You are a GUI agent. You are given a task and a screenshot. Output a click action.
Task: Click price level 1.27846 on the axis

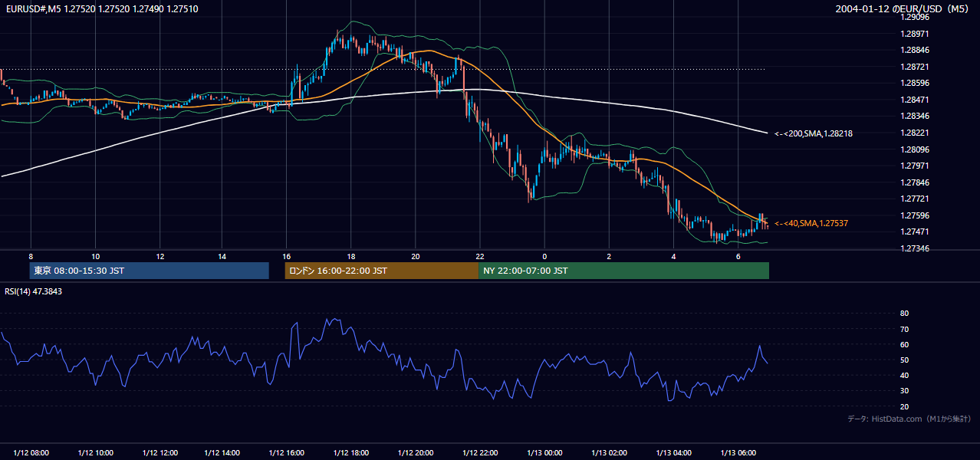click(x=914, y=182)
